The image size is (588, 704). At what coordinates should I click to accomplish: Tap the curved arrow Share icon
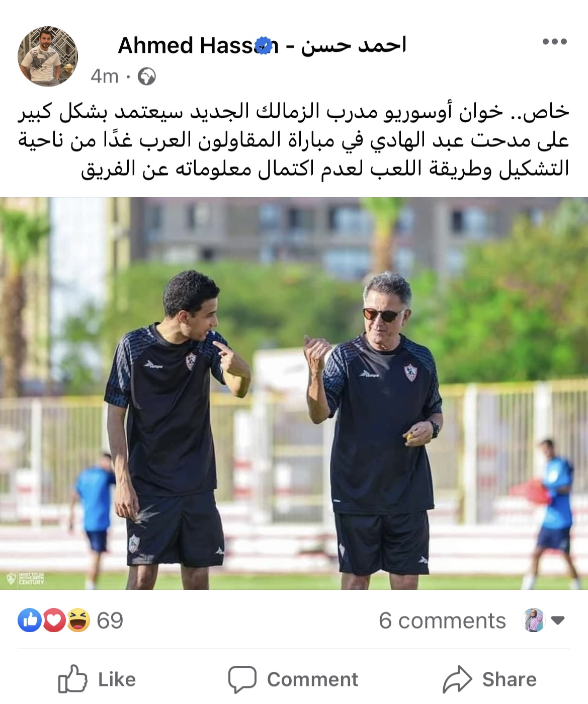tap(457, 679)
